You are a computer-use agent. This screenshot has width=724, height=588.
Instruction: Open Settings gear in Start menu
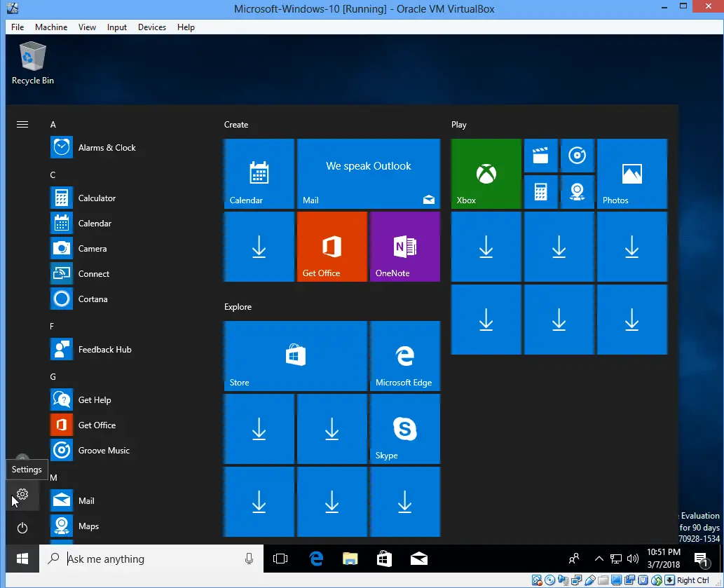(22, 495)
